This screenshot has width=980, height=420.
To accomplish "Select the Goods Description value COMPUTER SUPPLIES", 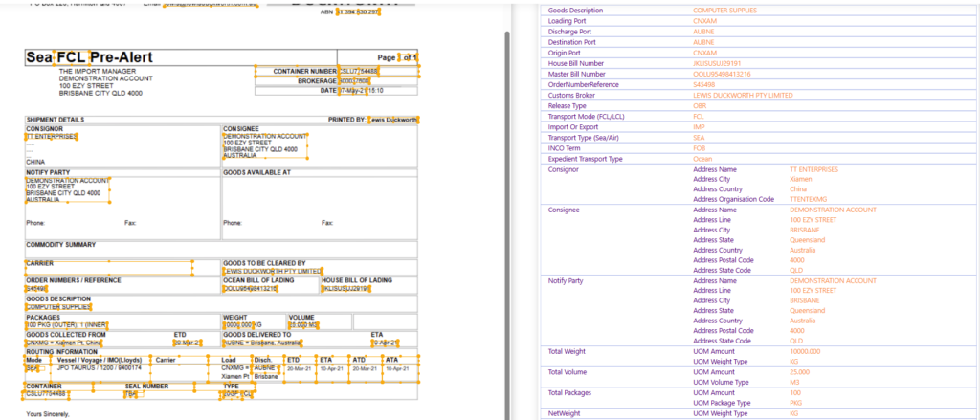I will click(x=724, y=11).
